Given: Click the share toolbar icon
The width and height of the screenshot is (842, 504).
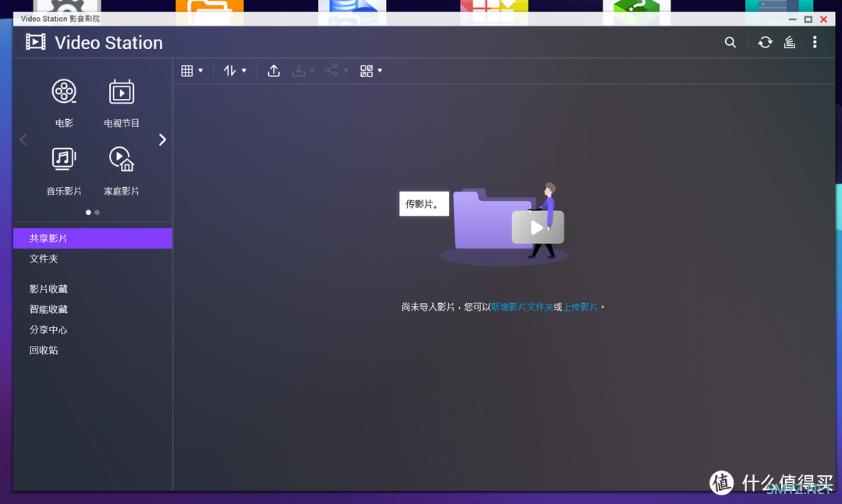Looking at the screenshot, I should 331,70.
